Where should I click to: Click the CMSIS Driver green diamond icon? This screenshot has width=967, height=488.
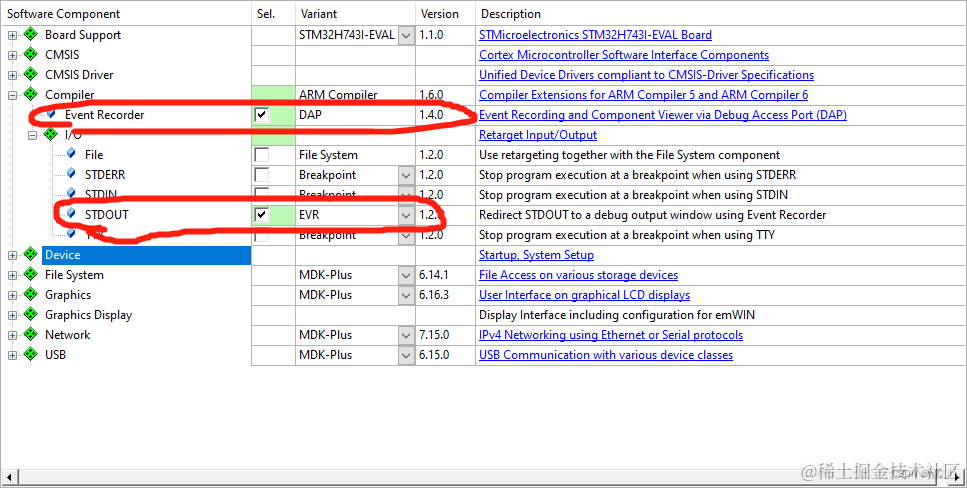30,74
